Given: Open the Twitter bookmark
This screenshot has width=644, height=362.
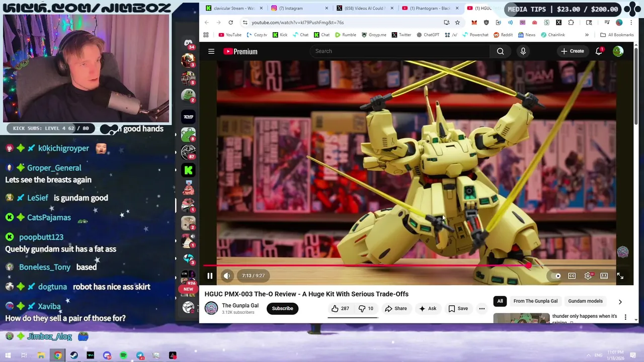Looking at the screenshot, I should click(401, 35).
